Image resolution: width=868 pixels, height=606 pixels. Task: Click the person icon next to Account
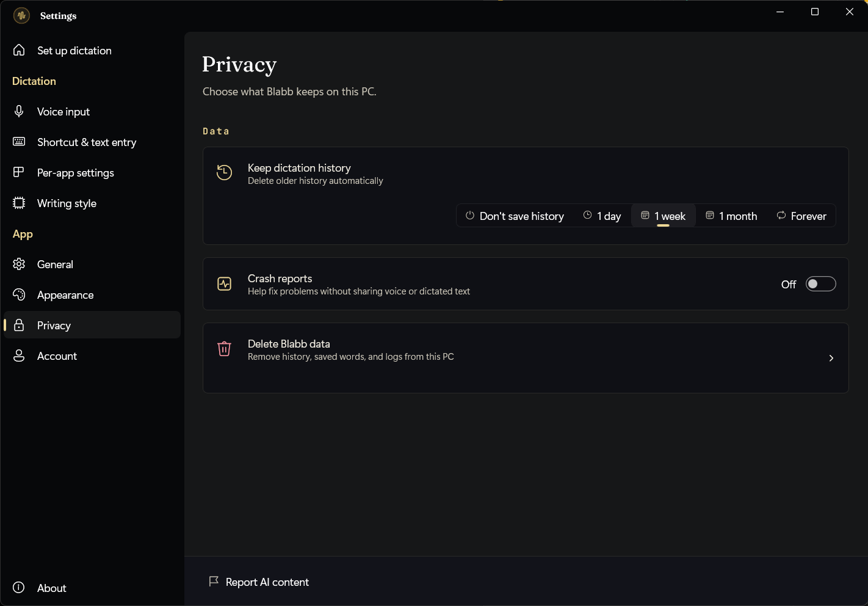point(19,356)
